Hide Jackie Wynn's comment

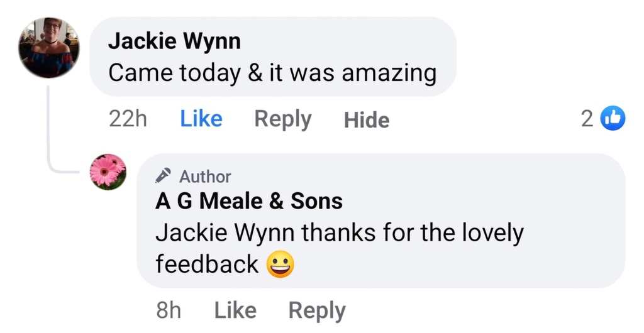tap(367, 119)
